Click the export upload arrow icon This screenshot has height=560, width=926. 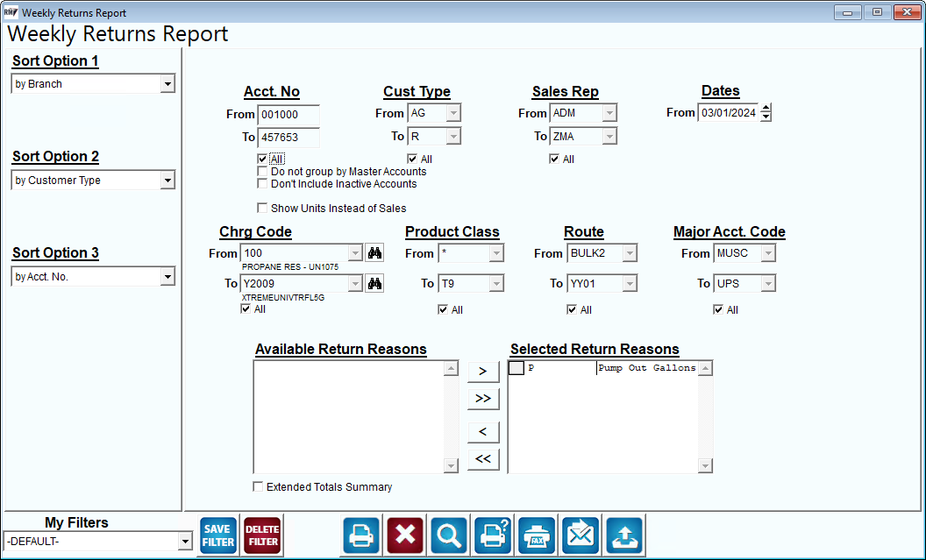[624, 535]
